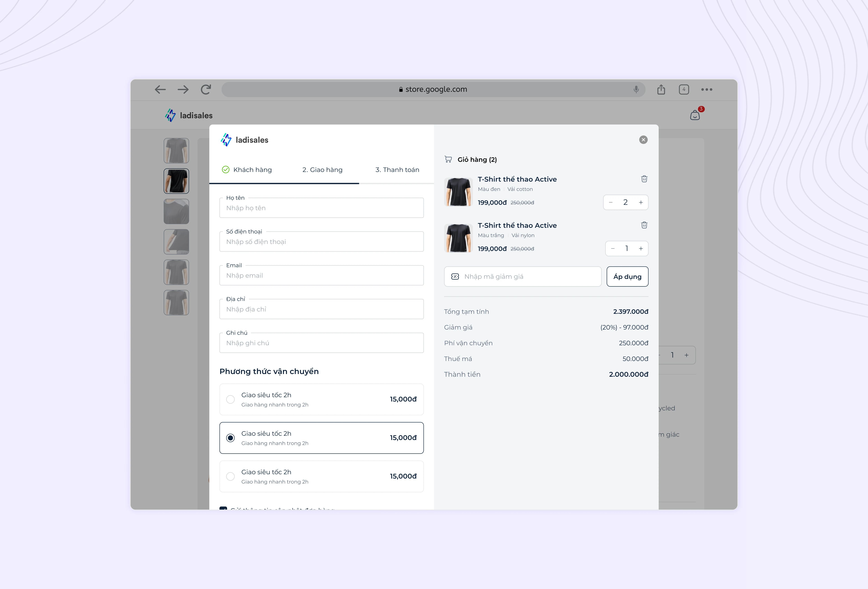Screen dimensions: 868x589
Task: Delete the Màu đen T-Shirt item
Action: (x=644, y=179)
